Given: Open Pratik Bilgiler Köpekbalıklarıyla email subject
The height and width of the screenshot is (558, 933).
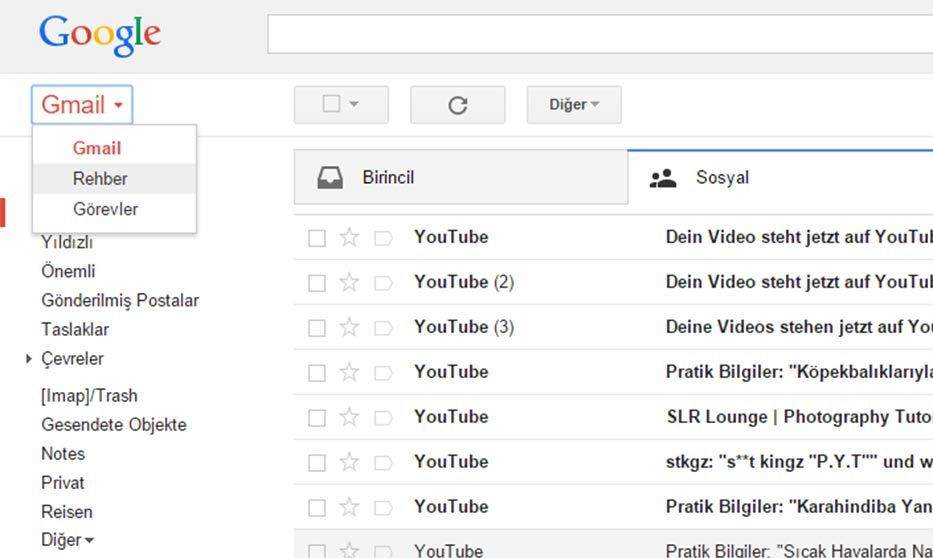Looking at the screenshot, I should (x=799, y=372).
